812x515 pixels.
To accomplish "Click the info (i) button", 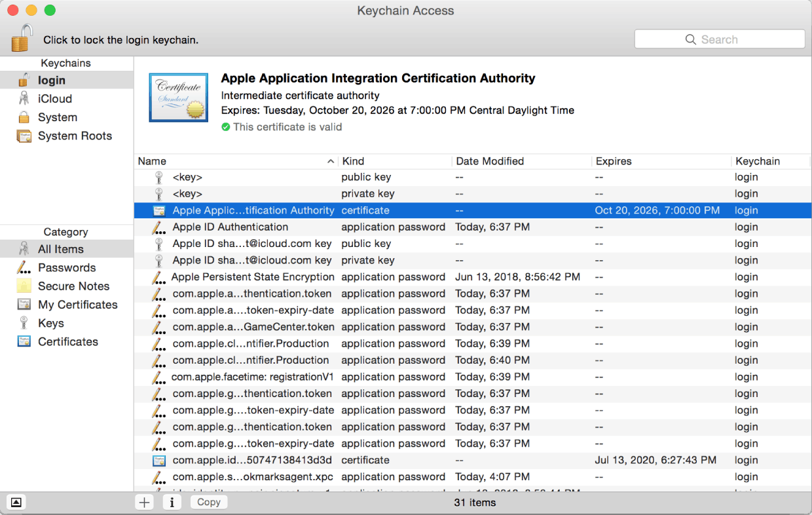I will pyautogui.click(x=172, y=502).
